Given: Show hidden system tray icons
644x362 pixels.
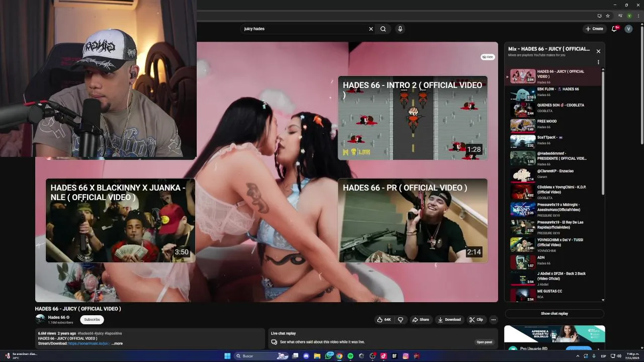Looking at the screenshot, I should coord(578,356).
